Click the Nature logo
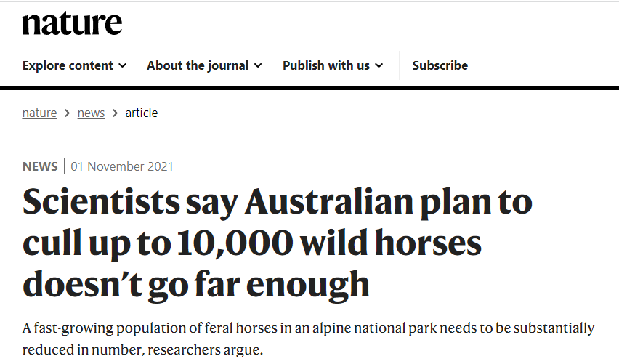The width and height of the screenshot is (619, 364). point(72,23)
